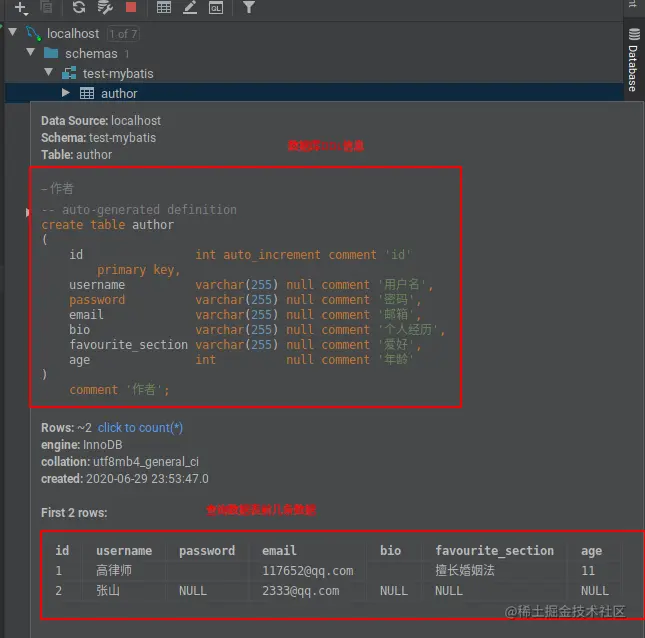Click the "password" column header
Viewport: 645px width, 638px height.
(x=207, y=550)
